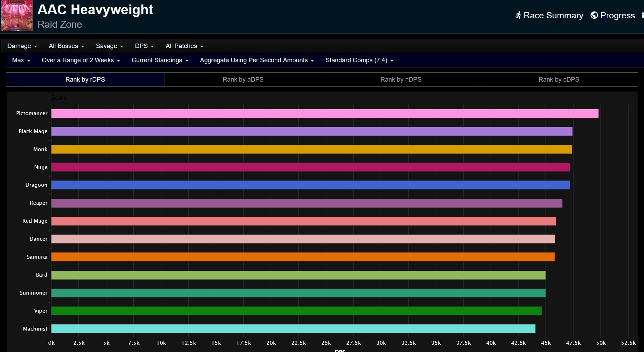The height and width of the screenshot is (352, 644).
Task: Click the AAC Heavyweight zone thumbnail image
Action: click(17, 16)
